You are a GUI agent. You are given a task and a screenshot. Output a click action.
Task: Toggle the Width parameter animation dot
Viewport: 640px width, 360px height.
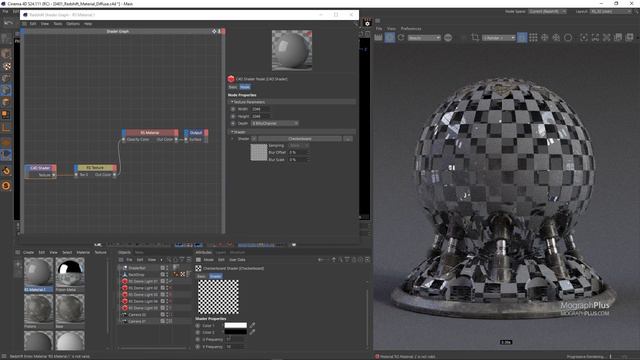[x=233, y=109]
